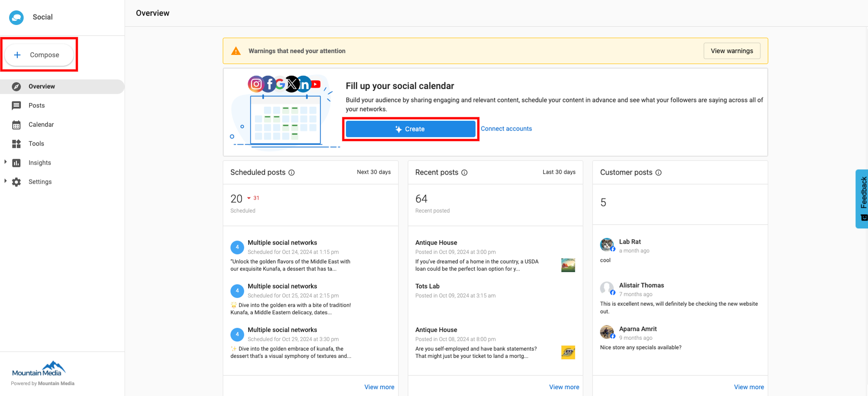
Task: Click the farm thumbnail on USDA loan post
Action: pyautogui.click(x=568, y=265)
